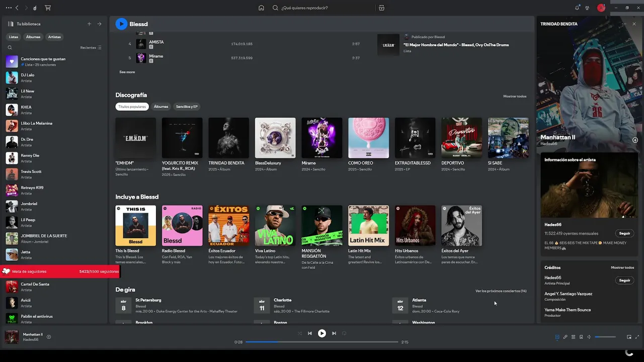
Task: Open Canciones que te gustan playlist
Action: (54, 61)
